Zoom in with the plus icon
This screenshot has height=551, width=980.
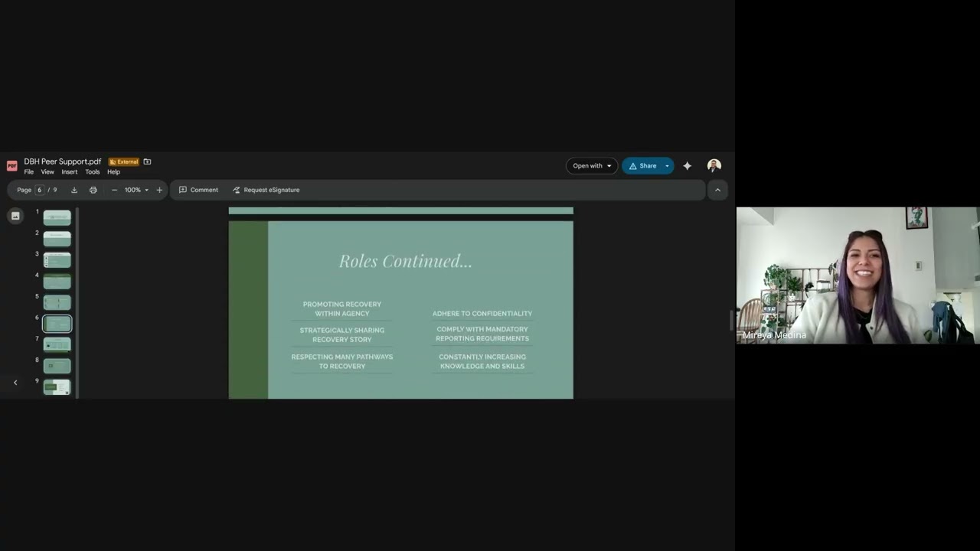(159, 190)
